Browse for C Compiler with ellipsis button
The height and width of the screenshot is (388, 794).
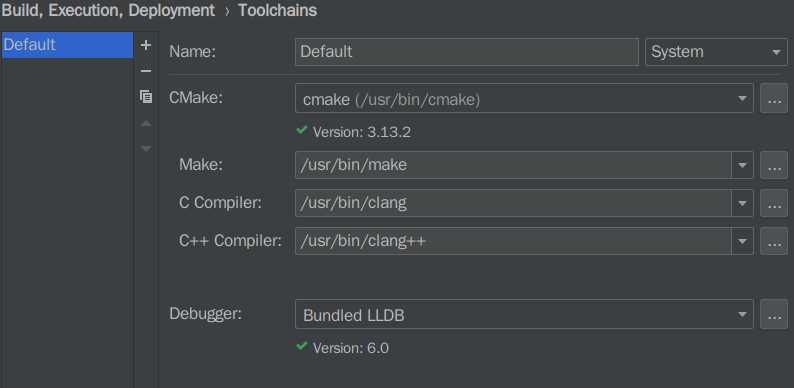pos(774,203)
